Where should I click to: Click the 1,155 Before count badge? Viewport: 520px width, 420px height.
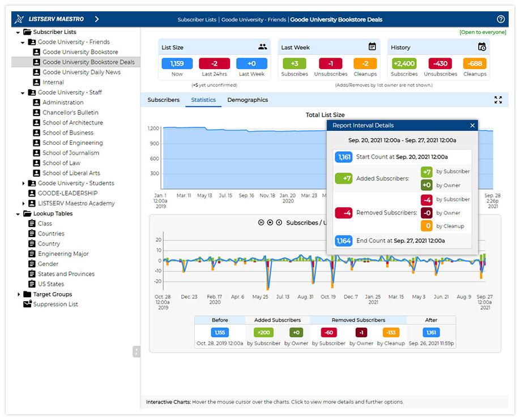tap(220, 332)
